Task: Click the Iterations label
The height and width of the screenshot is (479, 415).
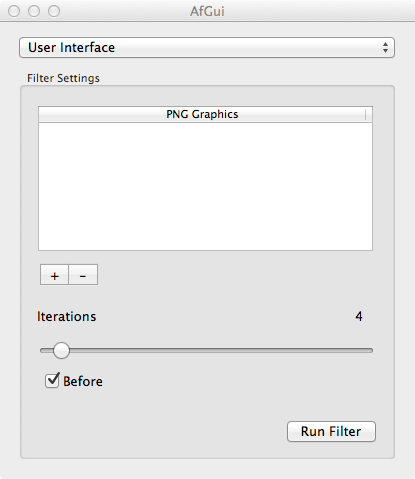Action: [66, 316]
